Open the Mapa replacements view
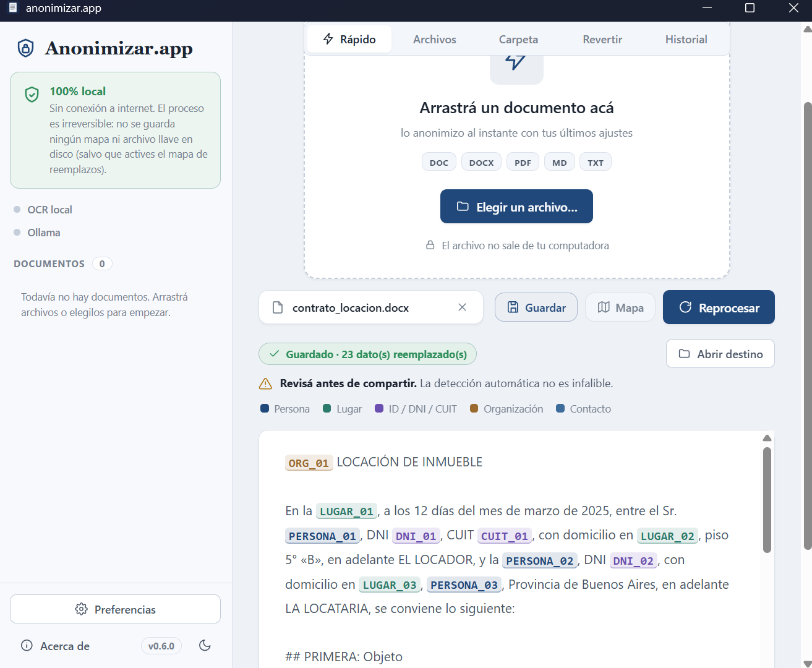Screen dimensions: 812x668 tap(620, 307)
